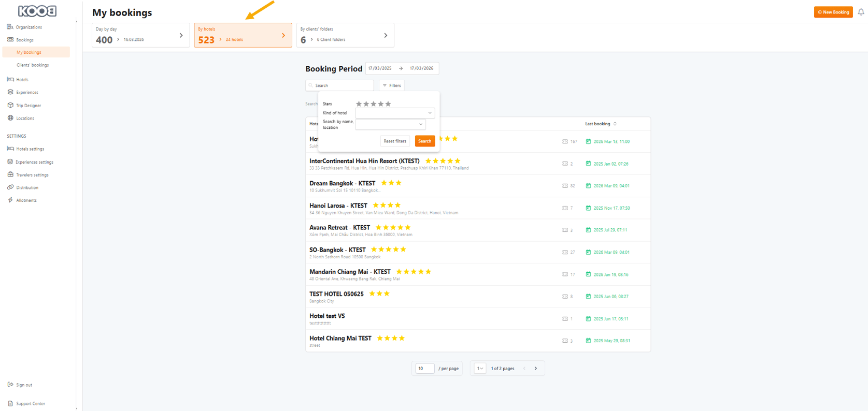The width and height of the screenshot is (868, 411).
Task: Go to the next page arrow
Action: 536,369
